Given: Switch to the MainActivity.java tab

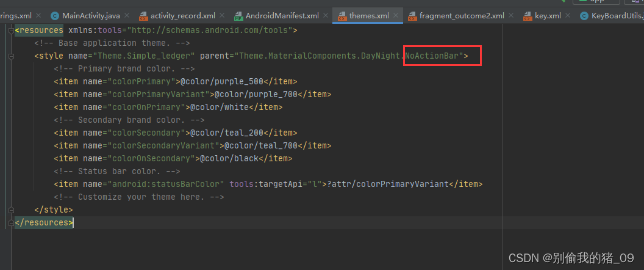Looking at the screenshot, I should (90, 16).
